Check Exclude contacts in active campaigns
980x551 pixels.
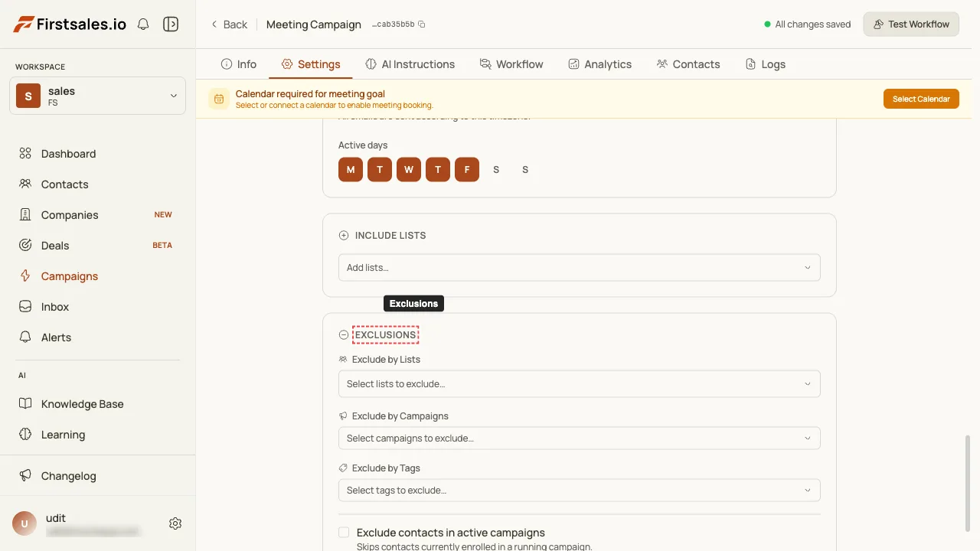(x=344, y=533)
